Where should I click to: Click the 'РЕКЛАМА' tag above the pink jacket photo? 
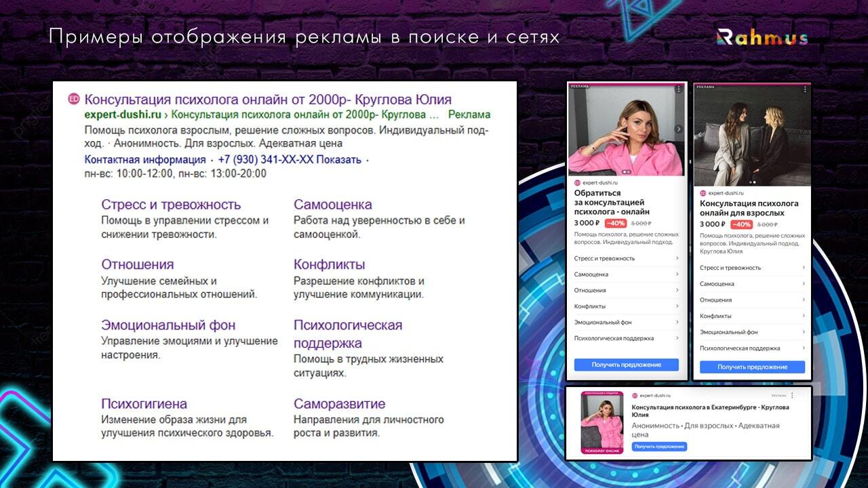580,86
